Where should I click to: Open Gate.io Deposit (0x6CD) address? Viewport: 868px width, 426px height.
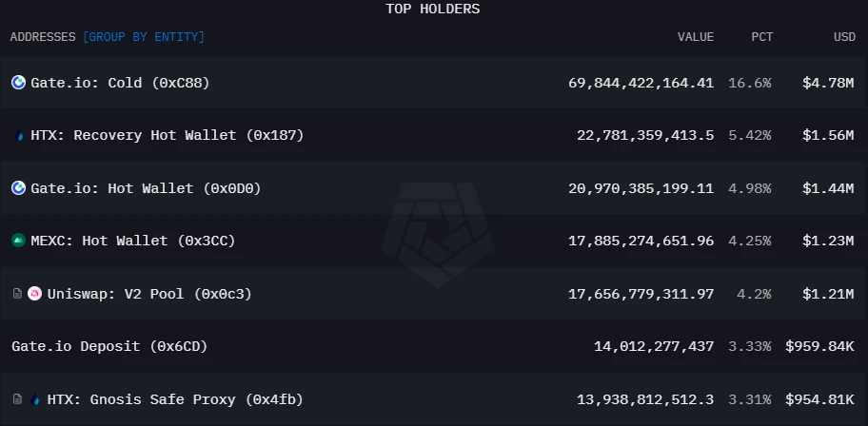[x=109, y=346]
